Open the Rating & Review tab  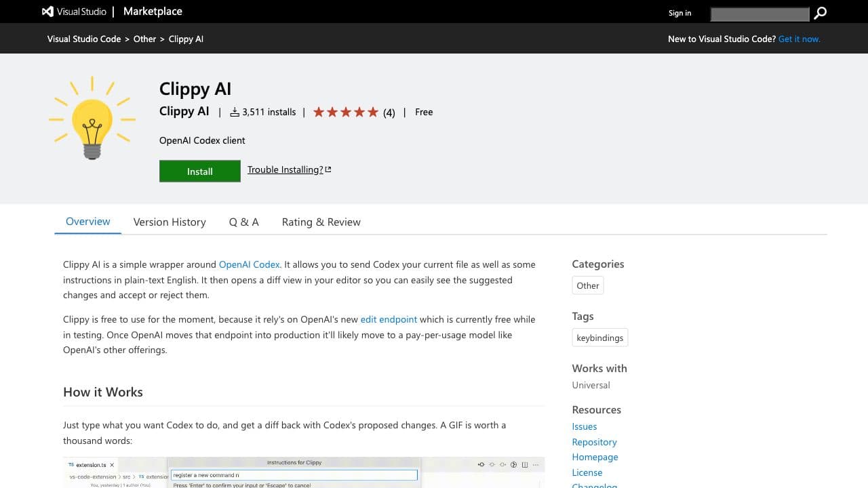[321, 222]
